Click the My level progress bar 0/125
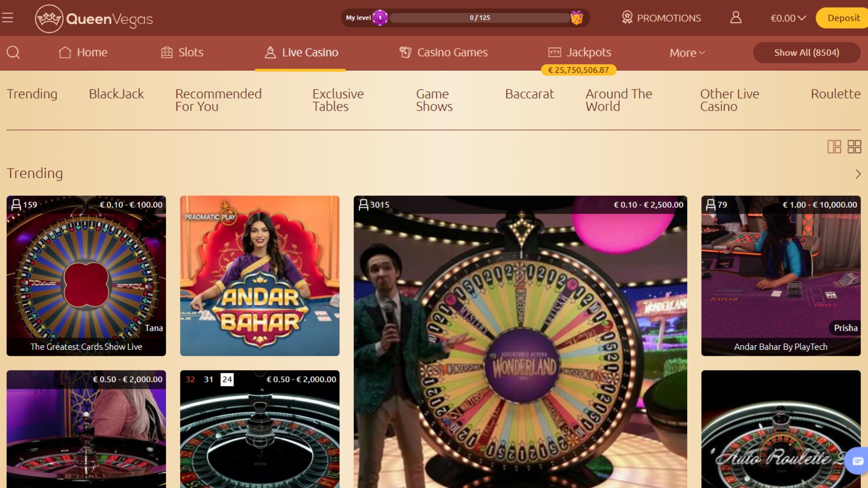 [x=480, y=18]
